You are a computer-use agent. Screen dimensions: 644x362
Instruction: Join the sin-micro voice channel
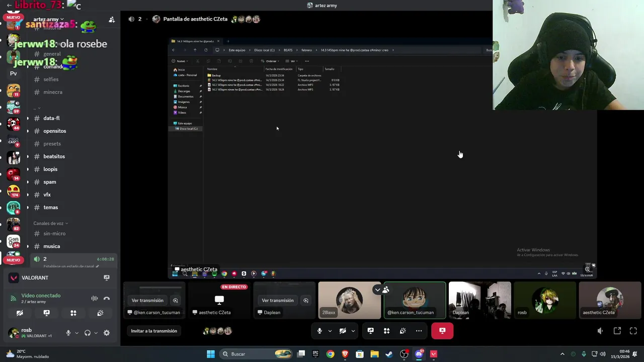pos(54,233)
